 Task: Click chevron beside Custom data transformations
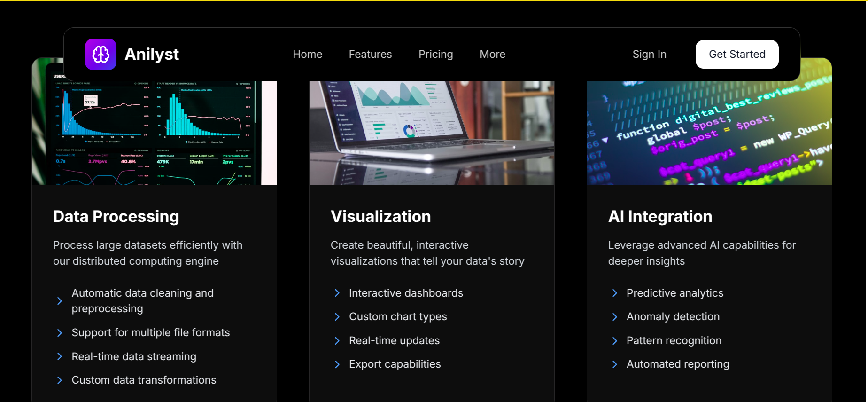click(59, 380)
